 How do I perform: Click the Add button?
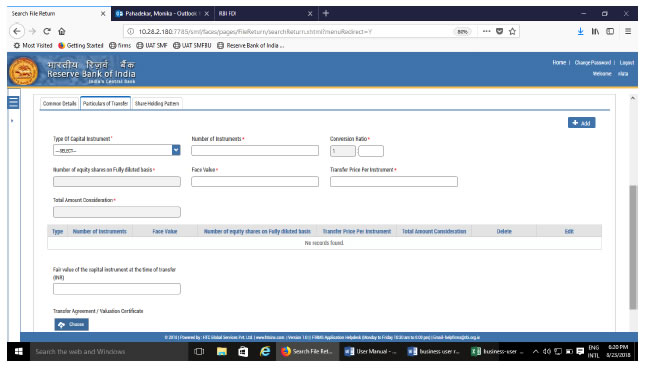pyautogui.click(x=582, y=123)
